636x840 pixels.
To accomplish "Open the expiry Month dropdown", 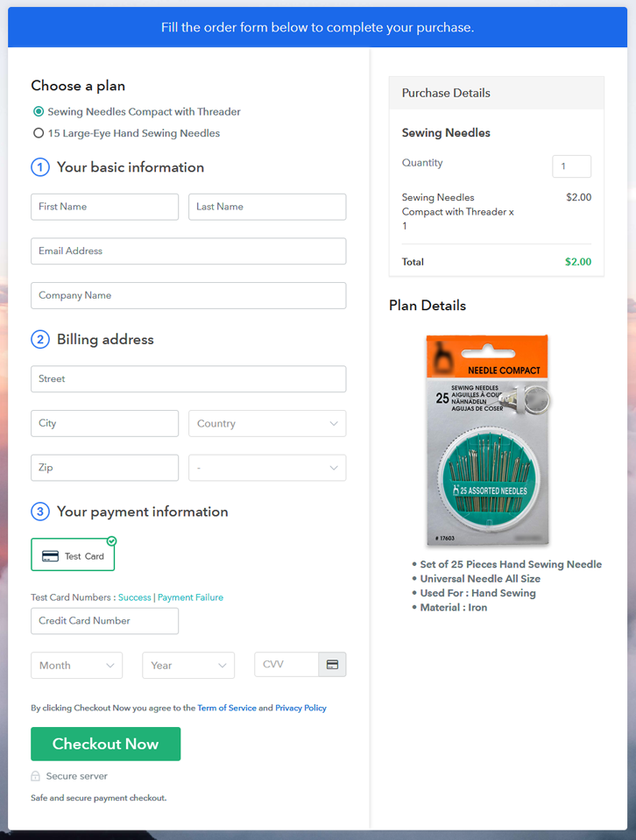I will (76, 666).
